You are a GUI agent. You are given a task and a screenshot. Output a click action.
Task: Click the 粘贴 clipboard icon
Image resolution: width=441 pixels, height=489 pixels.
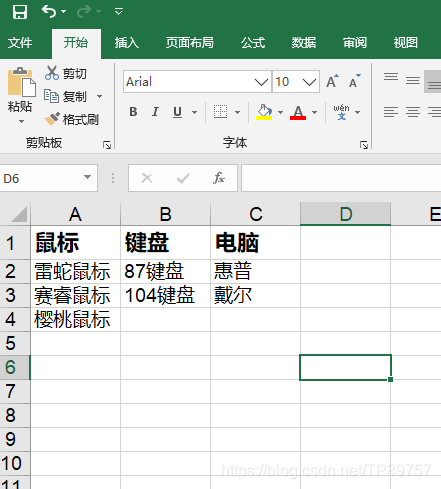[x=22, y=82]
